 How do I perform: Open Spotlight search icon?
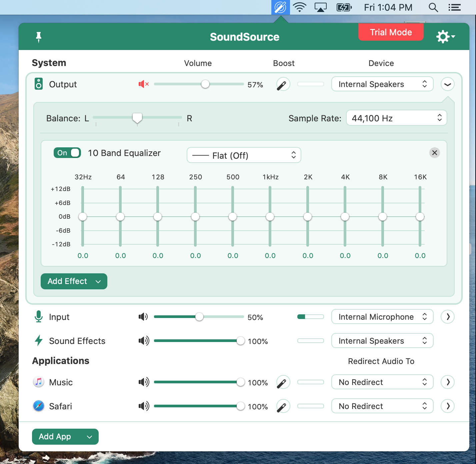433,7
